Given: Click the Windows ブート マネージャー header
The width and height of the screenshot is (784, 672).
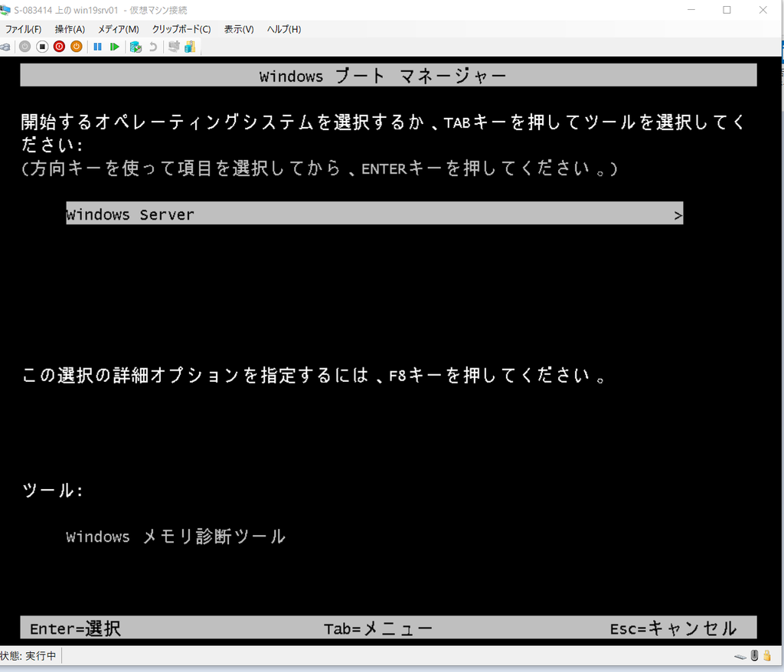Looking at the screenshot, I should (x=388, y=75).
